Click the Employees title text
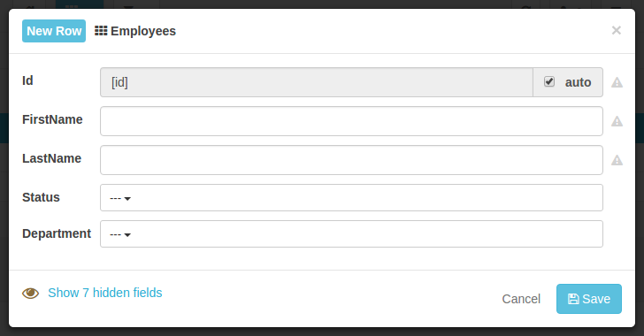This screenshot has width=644, height=336. [143, 31]
